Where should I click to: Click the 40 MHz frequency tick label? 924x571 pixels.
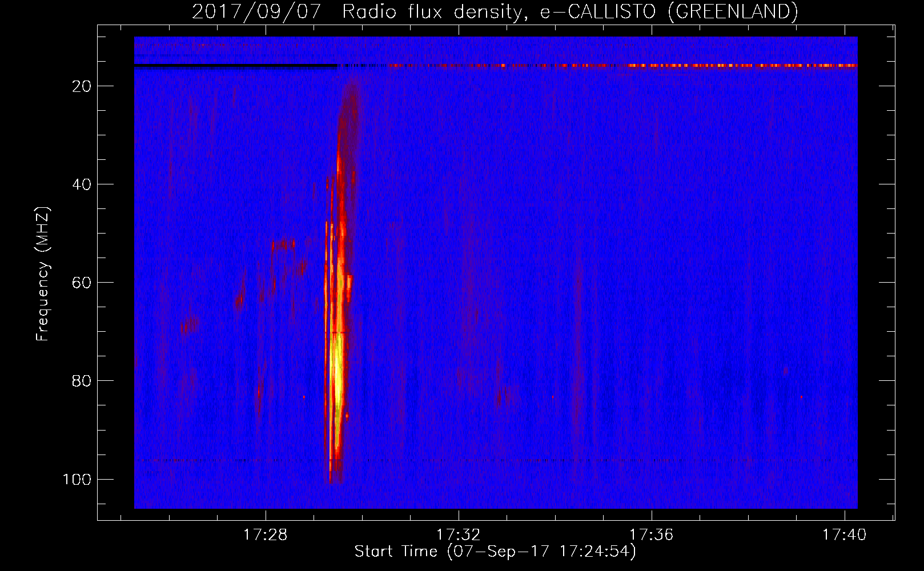click(82, 184)
